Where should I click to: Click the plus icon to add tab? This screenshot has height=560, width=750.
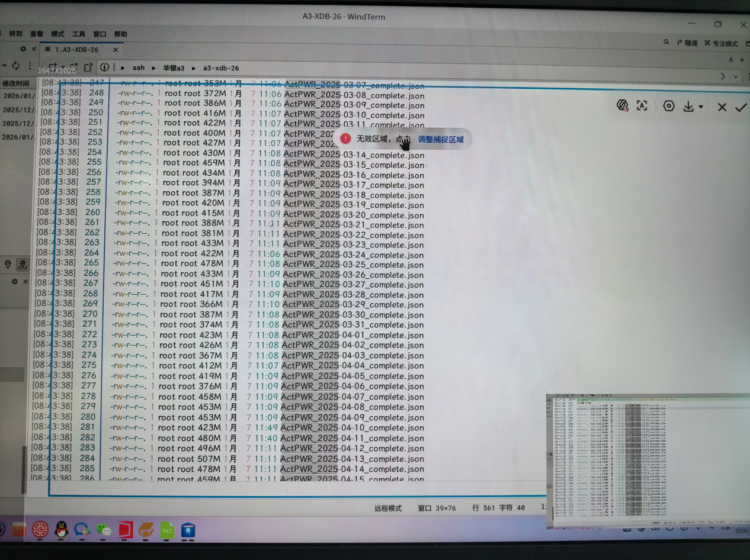point(742,60)
